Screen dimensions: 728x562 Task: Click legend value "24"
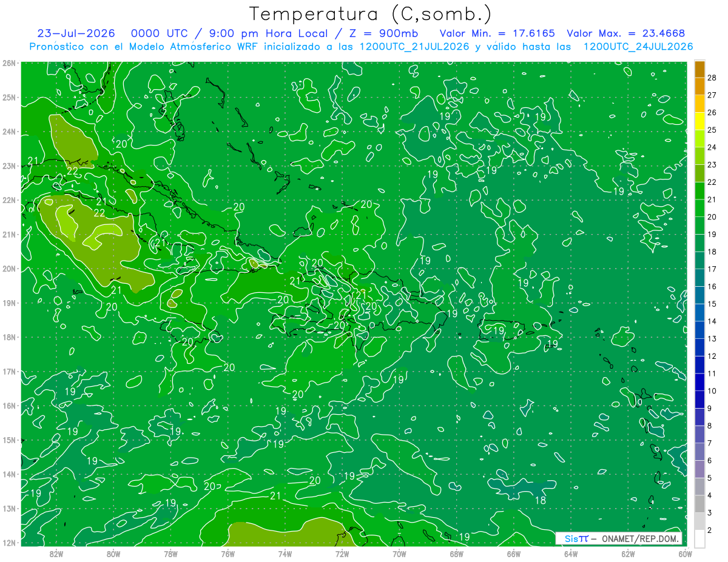(712, 147)
